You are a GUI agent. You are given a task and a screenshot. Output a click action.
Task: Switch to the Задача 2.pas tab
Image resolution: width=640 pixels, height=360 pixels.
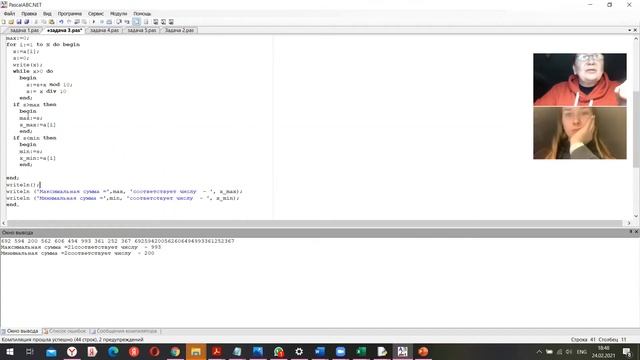179,30
